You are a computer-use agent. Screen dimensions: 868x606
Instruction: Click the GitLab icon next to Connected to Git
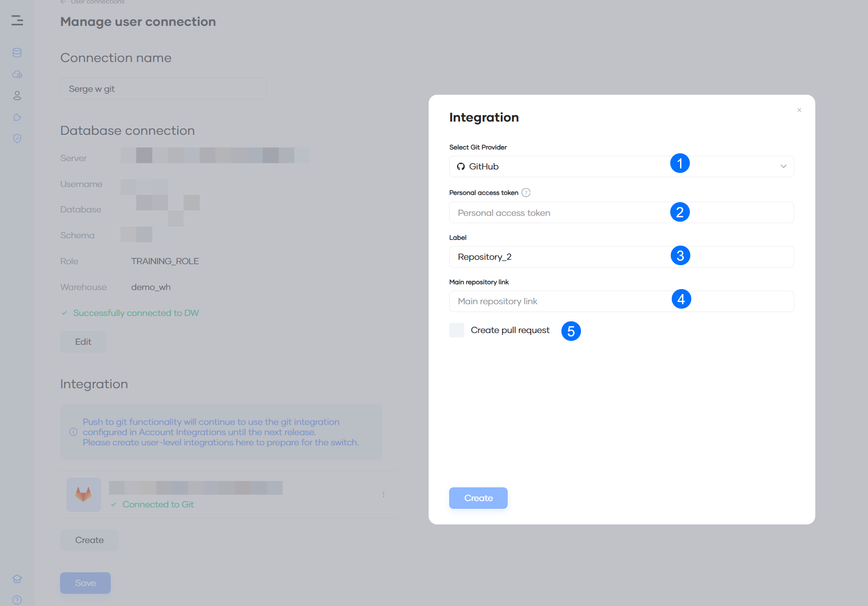pyautogui.click(x=83, y=494)
